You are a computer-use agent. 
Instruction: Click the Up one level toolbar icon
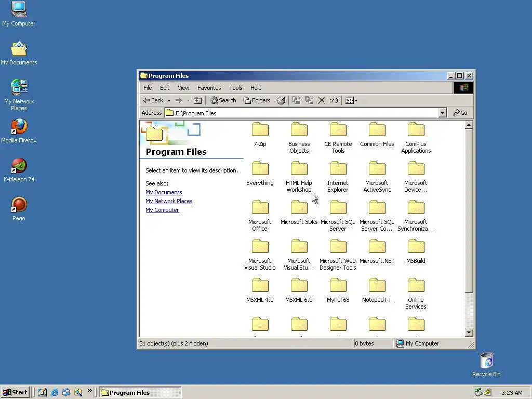[x=197, y=100]
